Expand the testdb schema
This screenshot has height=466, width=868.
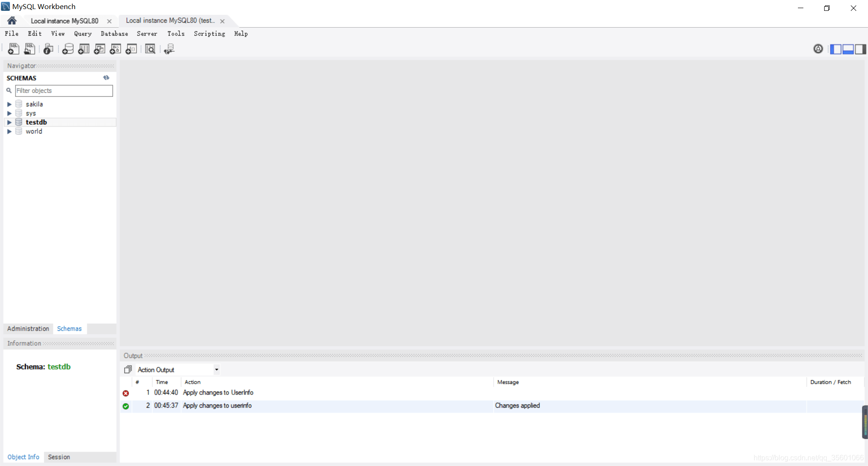pos(9,122)
